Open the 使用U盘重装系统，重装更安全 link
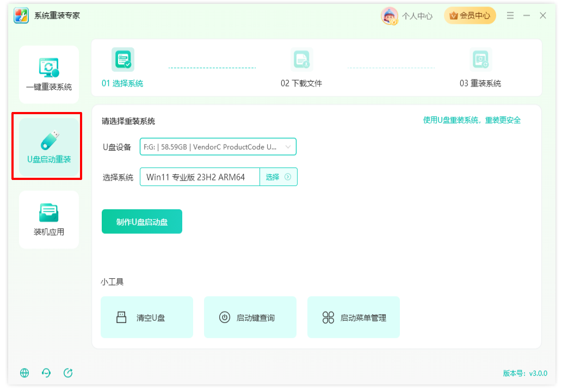562x392 pixels. point(472,120)
